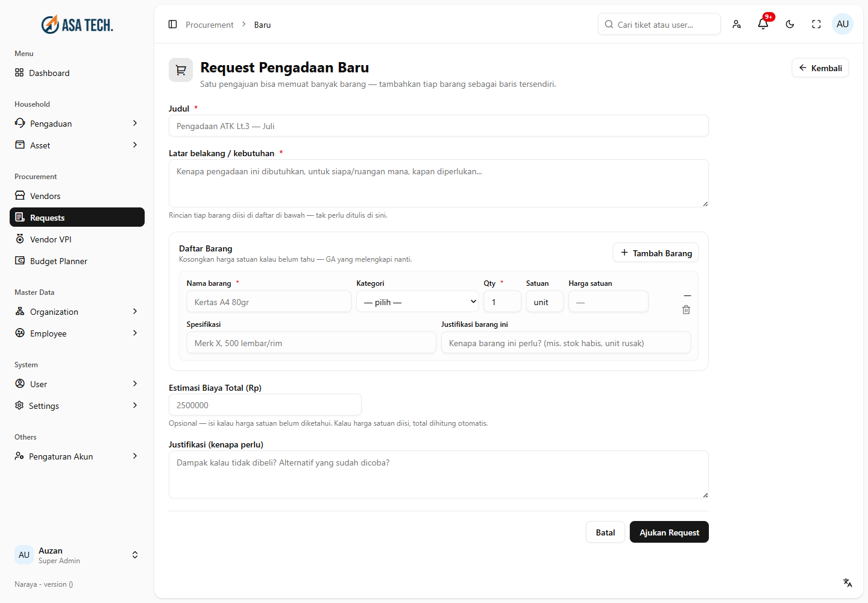Viewport: 868px width, 603px height.
Task: Open translate language icon
Action: 848,582
